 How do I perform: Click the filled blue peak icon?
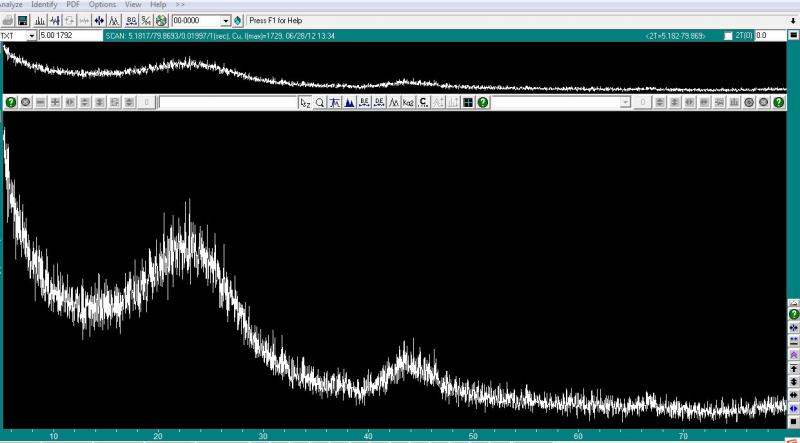pyautogui.click(x=349, y=102)
